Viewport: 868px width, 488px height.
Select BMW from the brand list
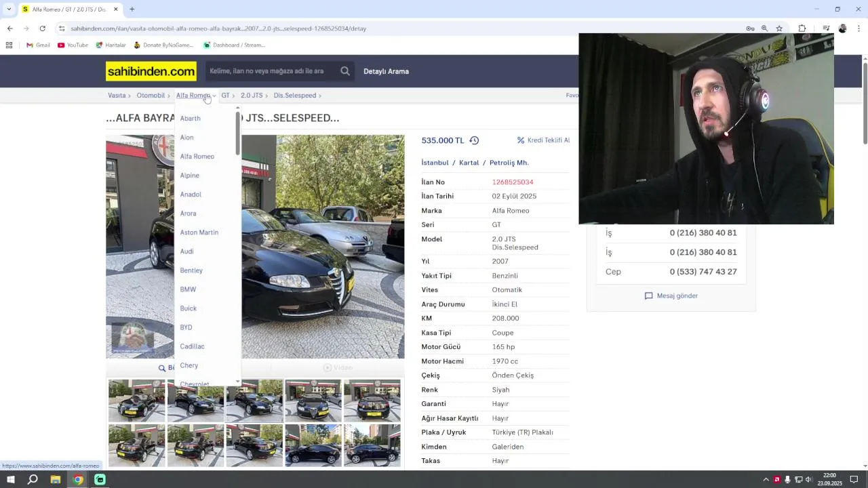pos(188,289)
